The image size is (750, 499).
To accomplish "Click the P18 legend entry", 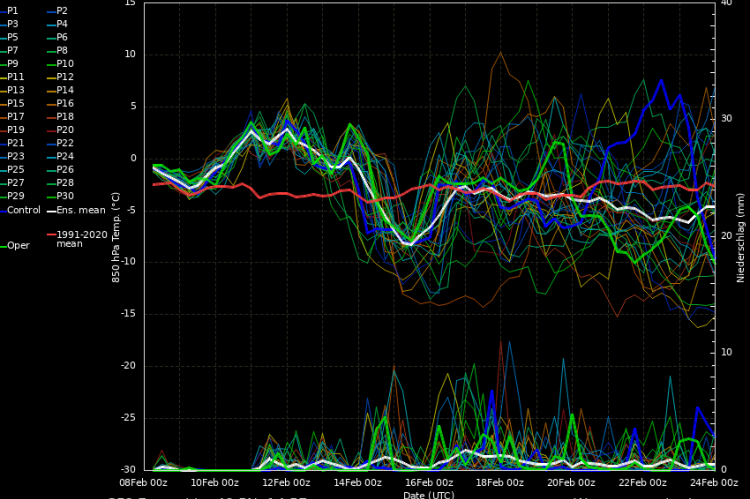I will [x=64, y=116].
